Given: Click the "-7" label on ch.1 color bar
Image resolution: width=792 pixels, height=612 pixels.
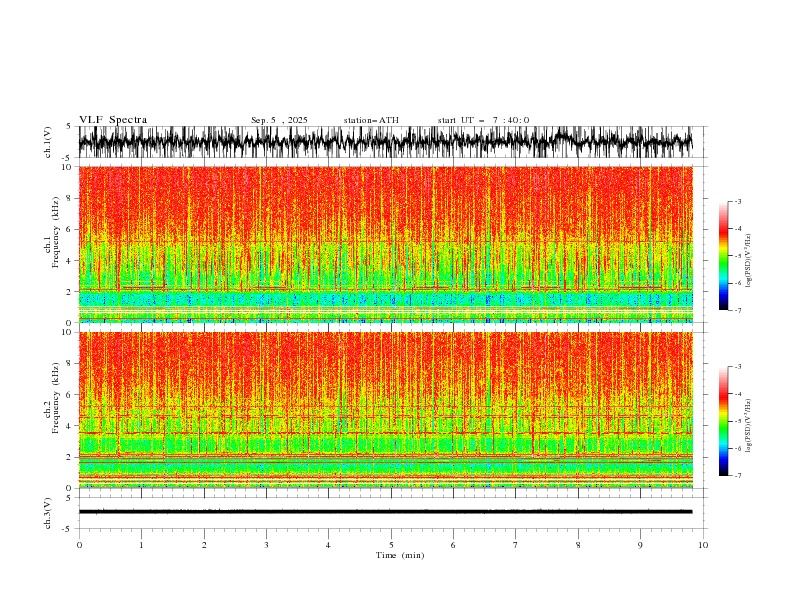Looking at the screenshot, I should 737,310.
